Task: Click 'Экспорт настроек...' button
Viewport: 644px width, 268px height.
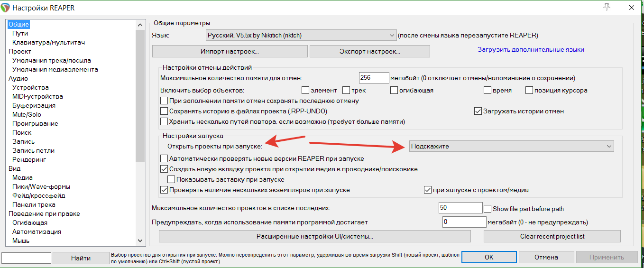Action: (370, 51)
